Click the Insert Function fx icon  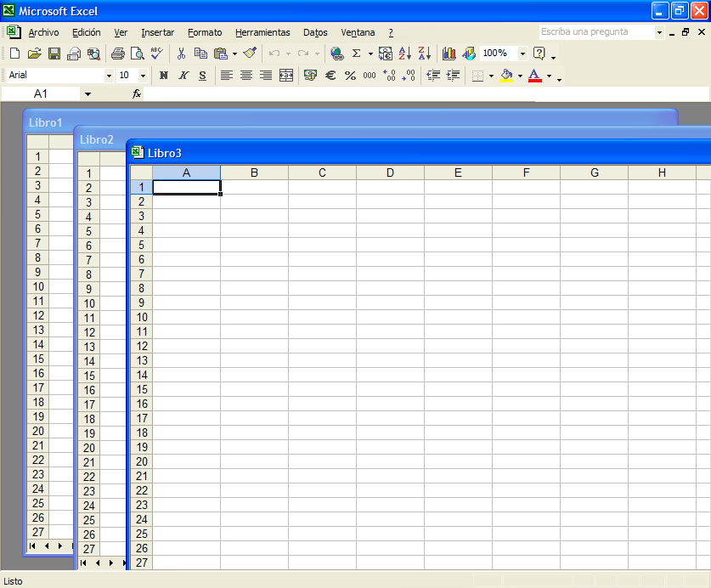tap(137, 94)
